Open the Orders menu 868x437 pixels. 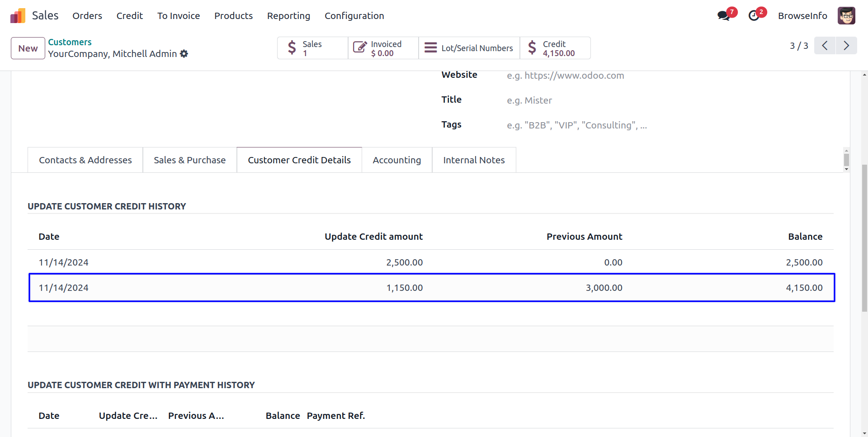pos(87,16)
